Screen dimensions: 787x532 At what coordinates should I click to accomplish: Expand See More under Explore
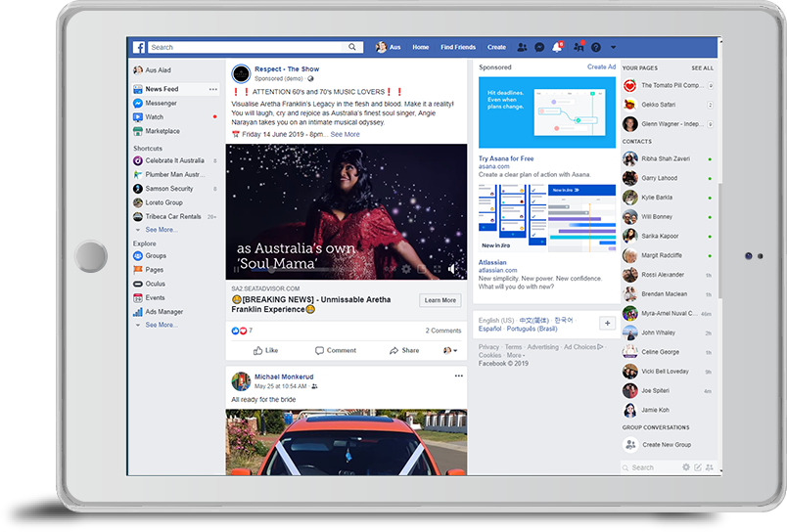click(x=162, y=325)
